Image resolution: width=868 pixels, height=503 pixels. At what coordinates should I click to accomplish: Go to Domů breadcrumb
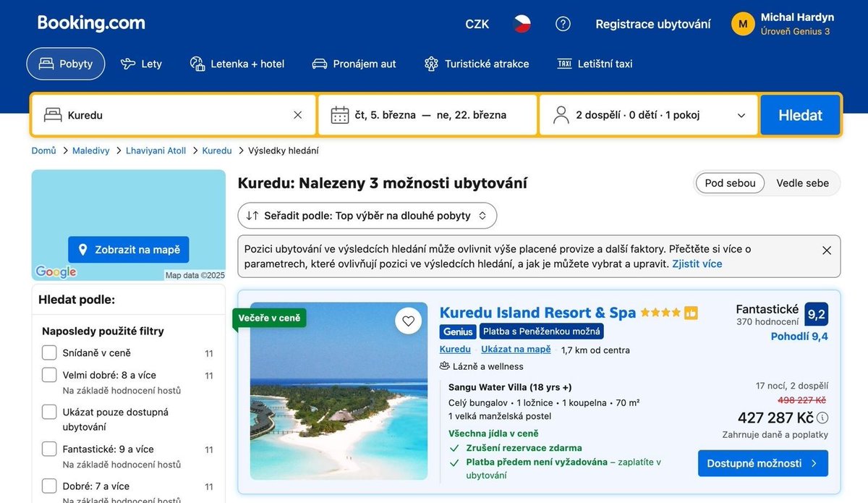[43, 151]
